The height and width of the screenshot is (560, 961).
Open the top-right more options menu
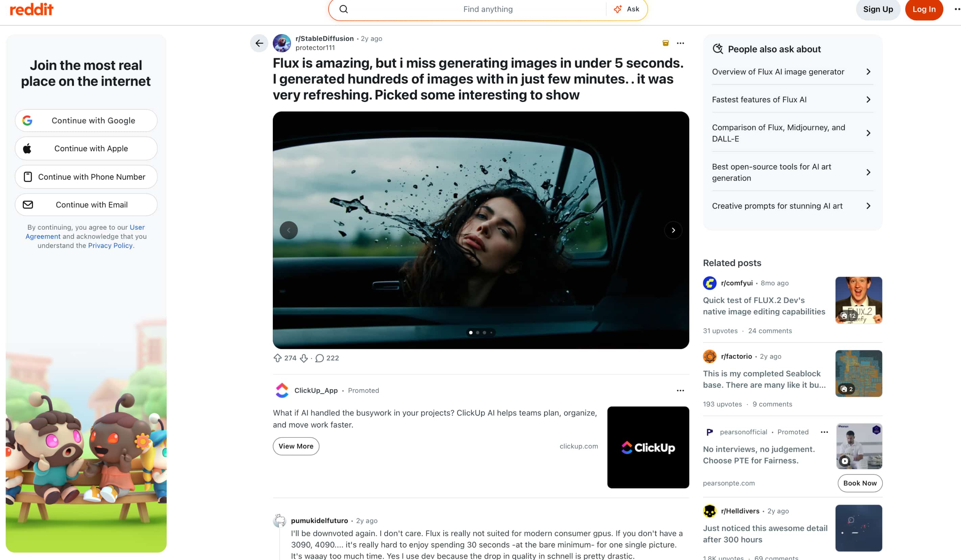[957, 9]
